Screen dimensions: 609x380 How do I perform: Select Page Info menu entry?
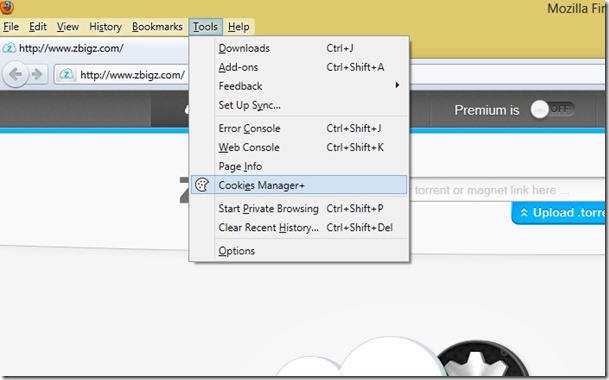299,166
